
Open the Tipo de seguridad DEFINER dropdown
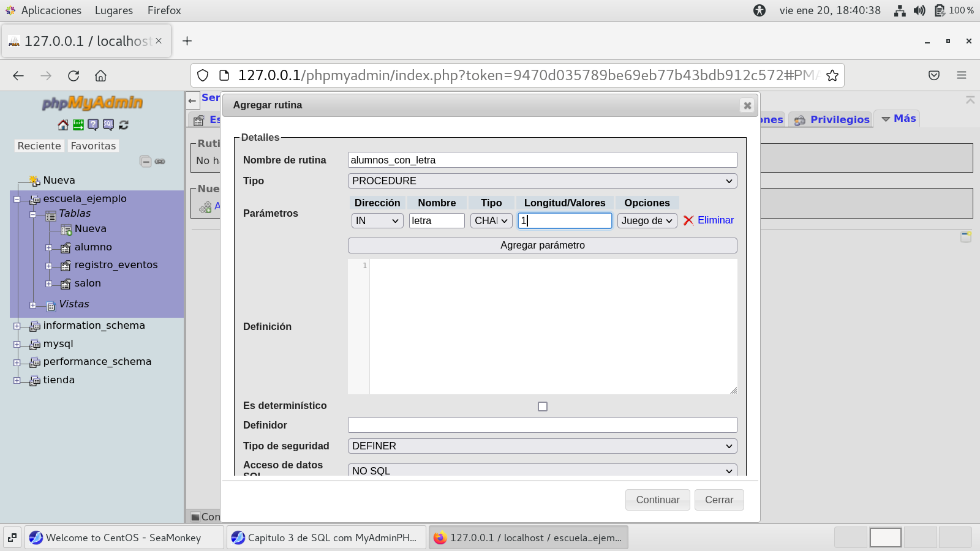(x=542, y=446)
